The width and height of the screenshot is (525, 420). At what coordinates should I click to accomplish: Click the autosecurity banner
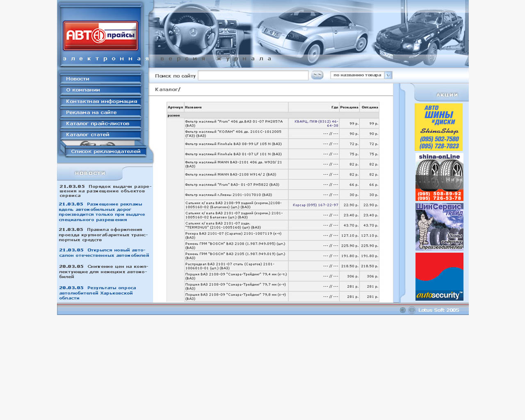point(439,276)
